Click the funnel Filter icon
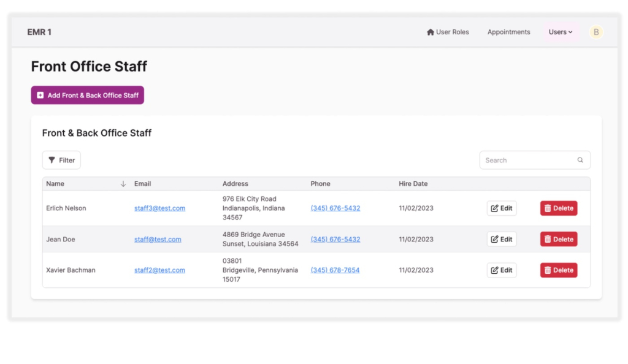Image resolution: width=628 pixels, height=364 pixels. click(52, 161)
